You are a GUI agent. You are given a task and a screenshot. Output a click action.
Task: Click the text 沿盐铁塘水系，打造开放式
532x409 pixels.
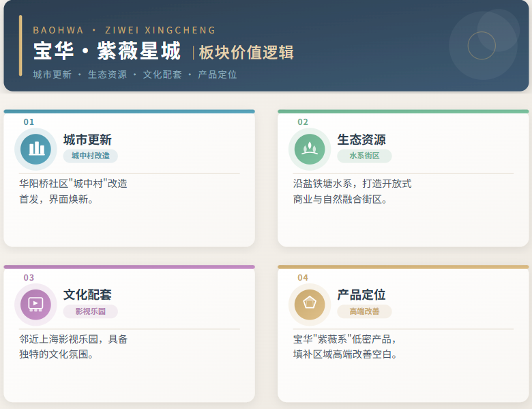pyautogui.click(x=352, y=184)
